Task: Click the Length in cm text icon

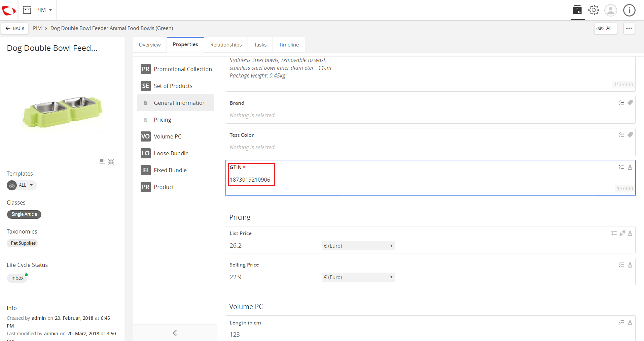Action: point(630,322)
